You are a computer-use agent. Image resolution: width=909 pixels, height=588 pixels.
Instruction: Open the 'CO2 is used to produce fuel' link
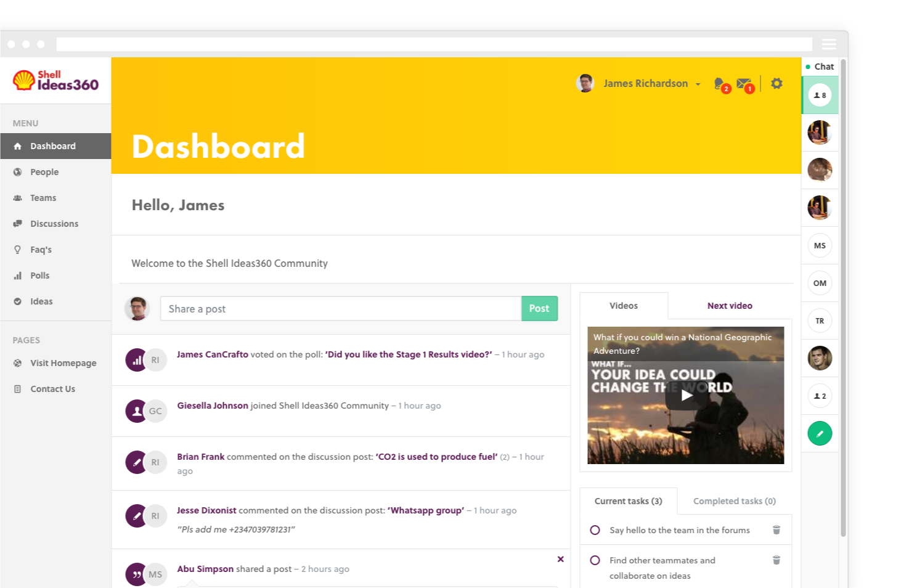[436, 457]
